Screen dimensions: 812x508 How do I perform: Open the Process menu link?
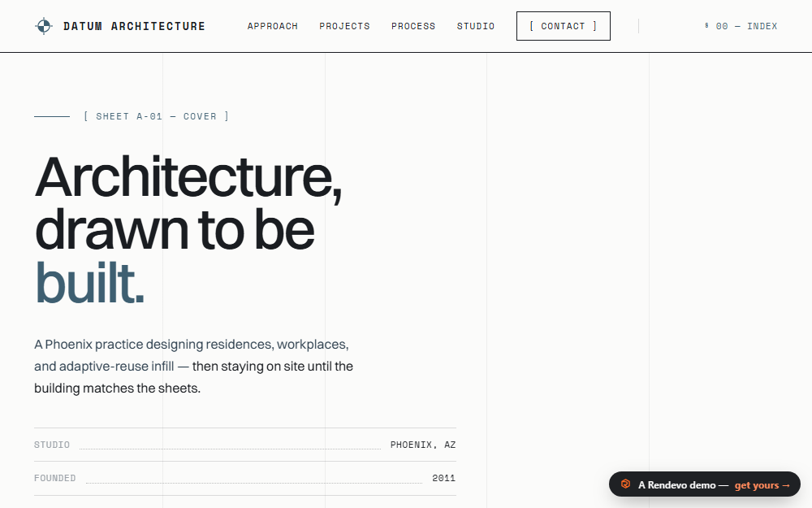click(x=413, y=26)
